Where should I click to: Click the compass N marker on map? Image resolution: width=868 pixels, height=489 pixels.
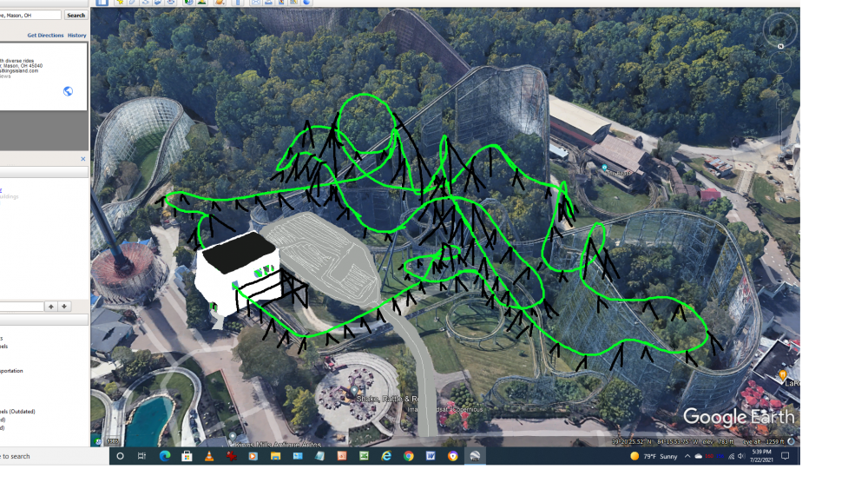tap(780, 45)
